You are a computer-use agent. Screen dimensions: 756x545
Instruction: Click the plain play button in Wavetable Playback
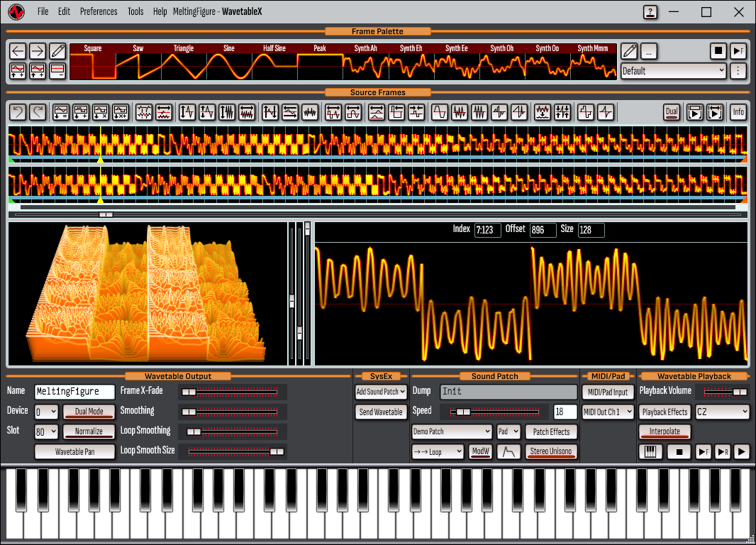[741, 452]
